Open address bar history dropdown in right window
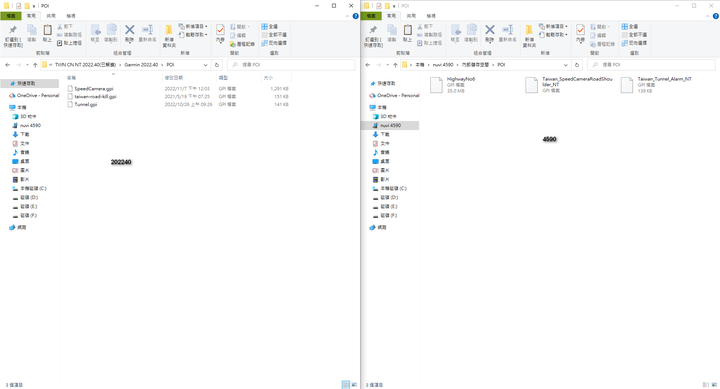Image resolution: width=720 pixels, height=389 pixels. [565, 65]
